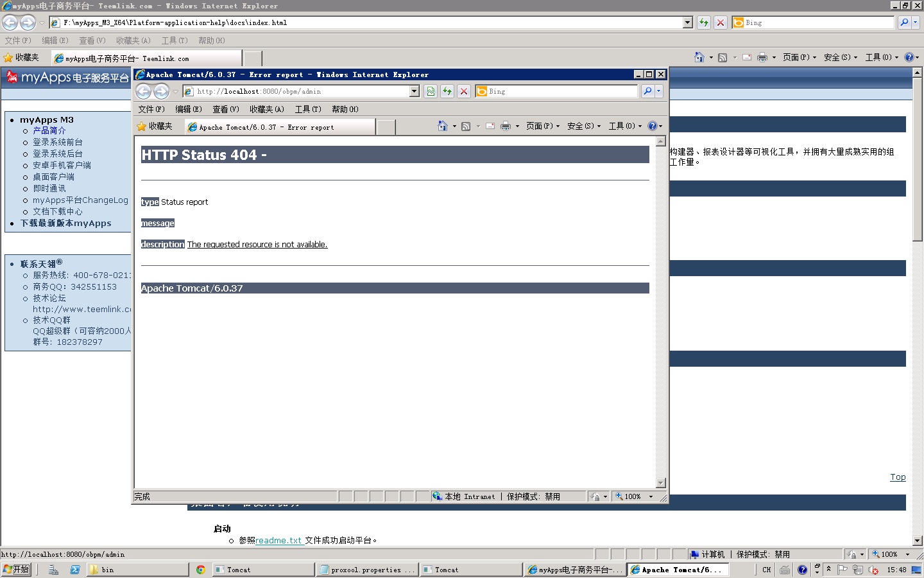Click the search magnifier in the myApps window
This screenshot has height=578, width=924.
(x=904, y=22)
